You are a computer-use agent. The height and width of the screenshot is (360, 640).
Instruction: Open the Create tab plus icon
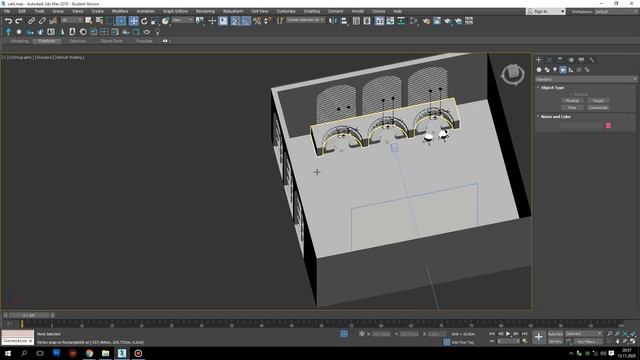(539, 60)
